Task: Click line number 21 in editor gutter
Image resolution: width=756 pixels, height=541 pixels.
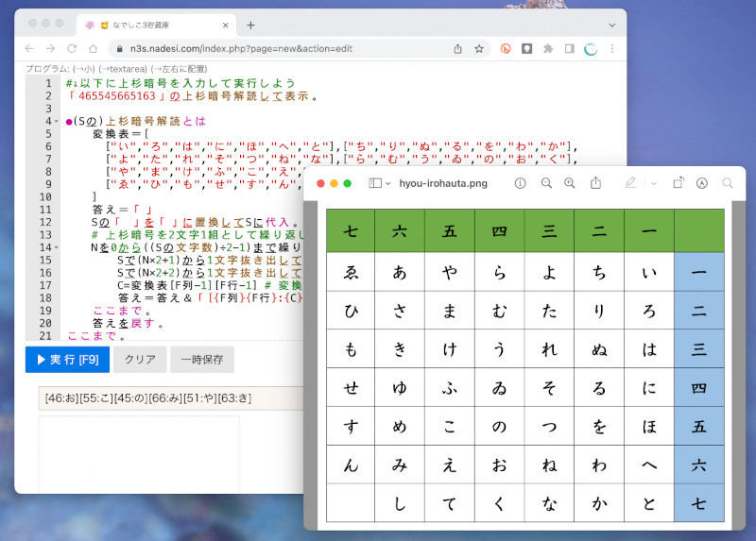Action: point(45,336)
